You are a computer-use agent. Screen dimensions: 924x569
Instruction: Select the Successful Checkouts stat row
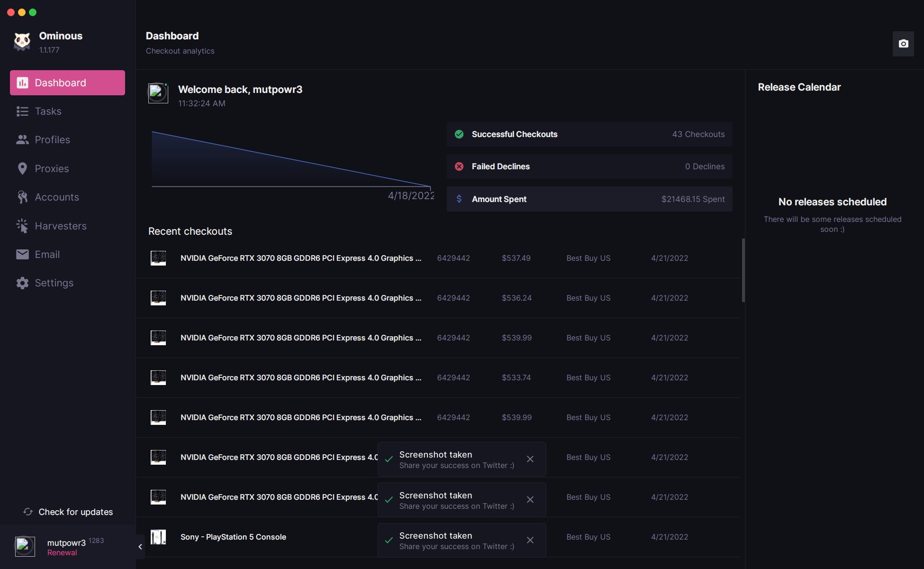[589, 134]
